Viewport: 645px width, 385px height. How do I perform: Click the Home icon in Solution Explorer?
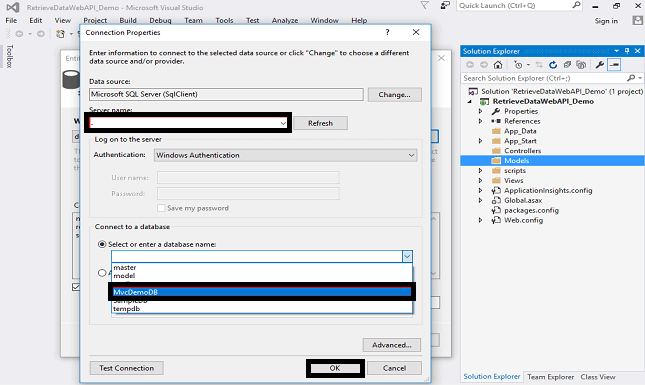[x=498, y=65]
